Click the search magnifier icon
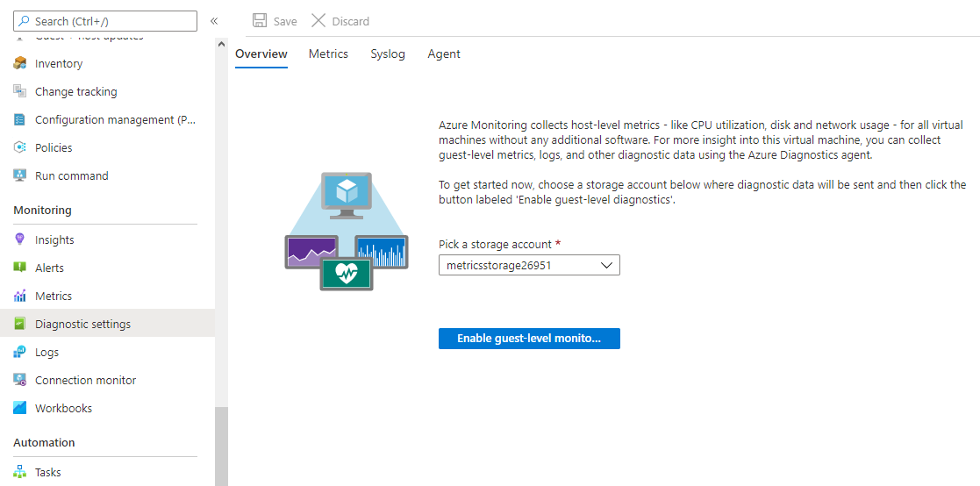This screenshot has height=486, width=980. [25, 21]
